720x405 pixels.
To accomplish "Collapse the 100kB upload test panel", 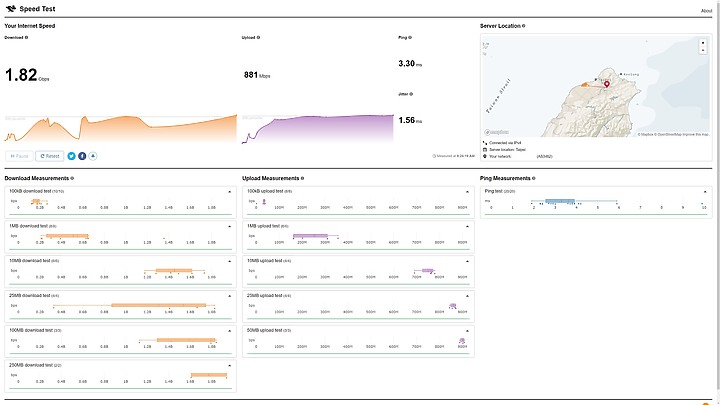I will (x=467, y=191).
